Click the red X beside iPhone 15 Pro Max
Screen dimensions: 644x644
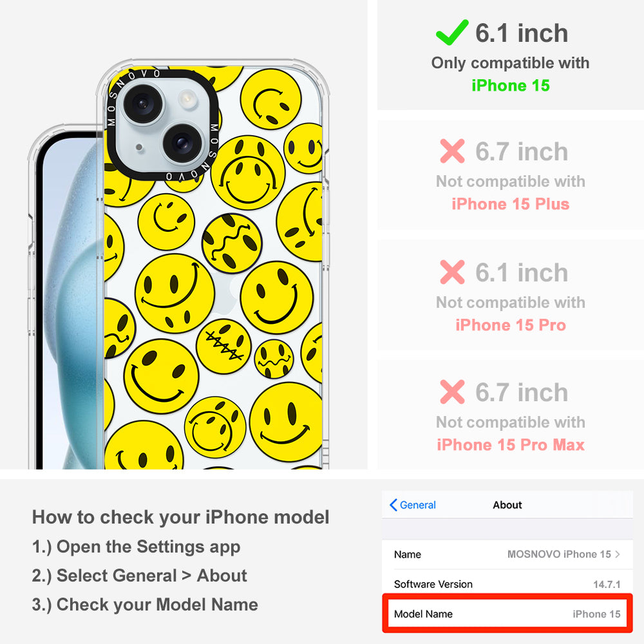tap(452, 392)
